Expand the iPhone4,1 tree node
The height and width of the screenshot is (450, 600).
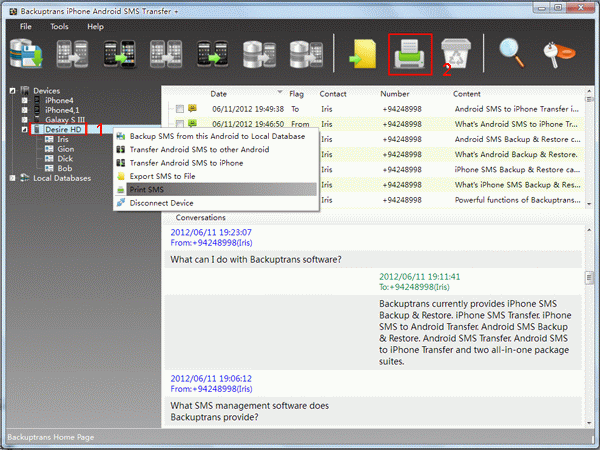pyautogui.click(x=24, y=110)
